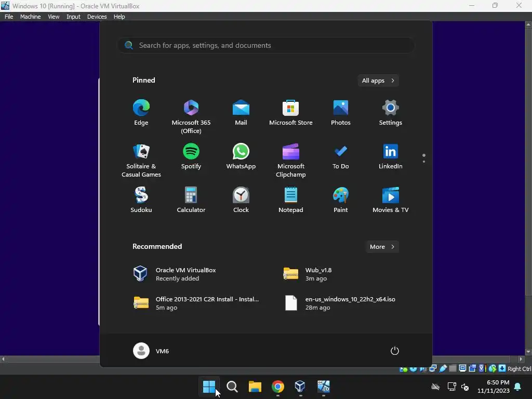532x399 pixels.
Task: Click the network tray icon
Action: click(x=451, y=387)
